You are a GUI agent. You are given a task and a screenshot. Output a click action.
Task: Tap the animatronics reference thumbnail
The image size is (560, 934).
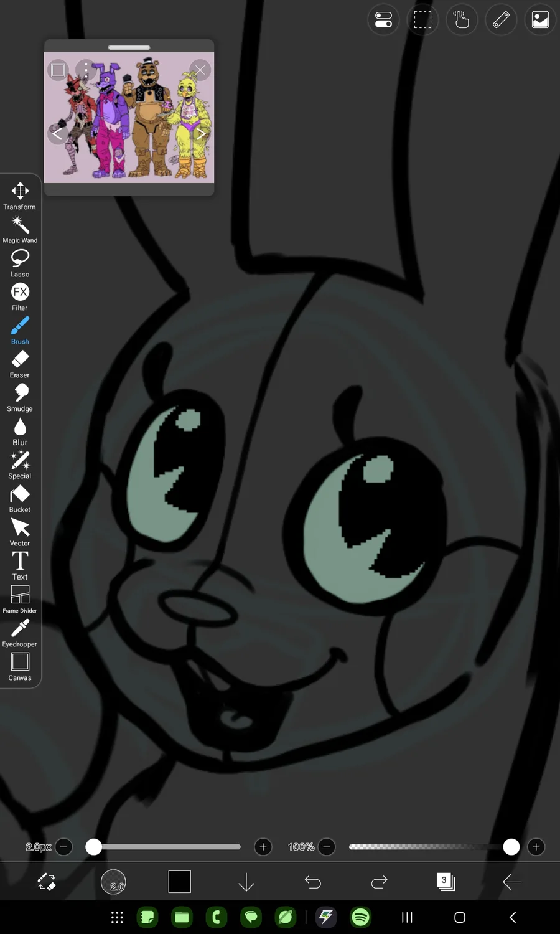[129, 118]
